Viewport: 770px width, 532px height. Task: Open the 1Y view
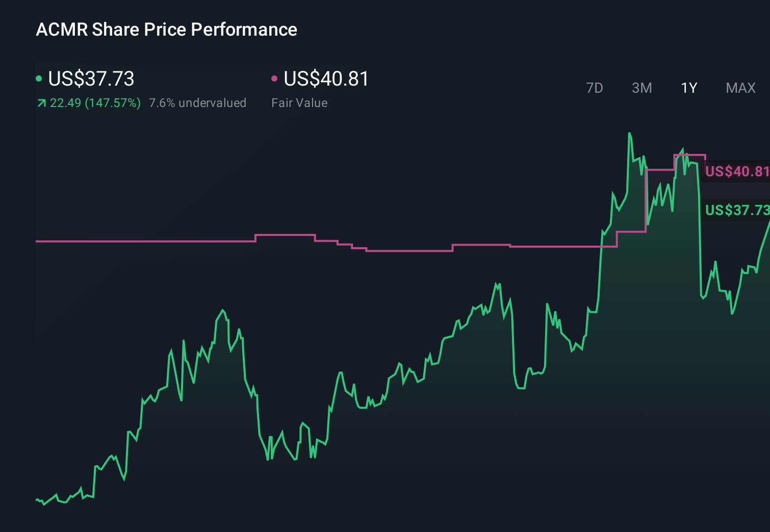(x=688, y=88)
